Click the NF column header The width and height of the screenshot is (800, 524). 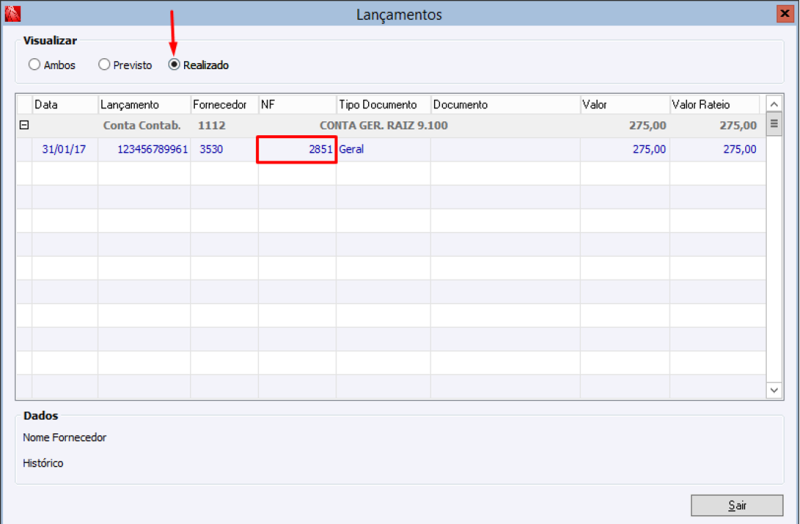pos(297,105)
